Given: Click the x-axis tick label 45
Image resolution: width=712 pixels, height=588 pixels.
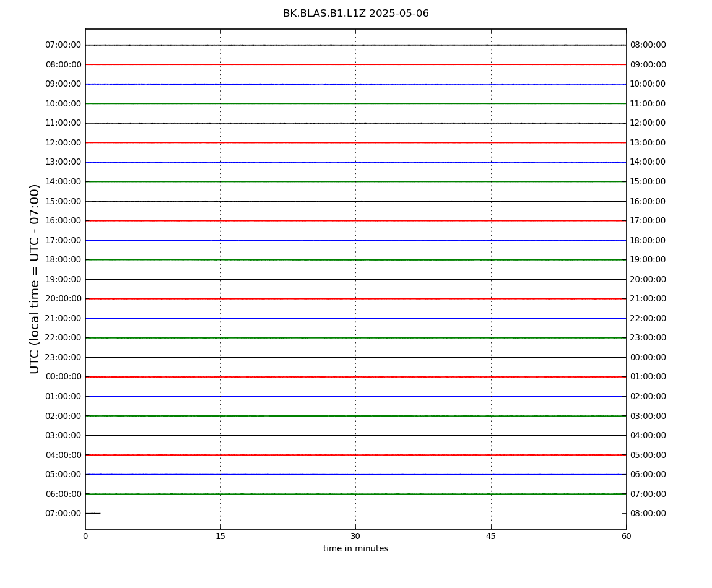Looking at the screenshot, I should click(491, 536).
